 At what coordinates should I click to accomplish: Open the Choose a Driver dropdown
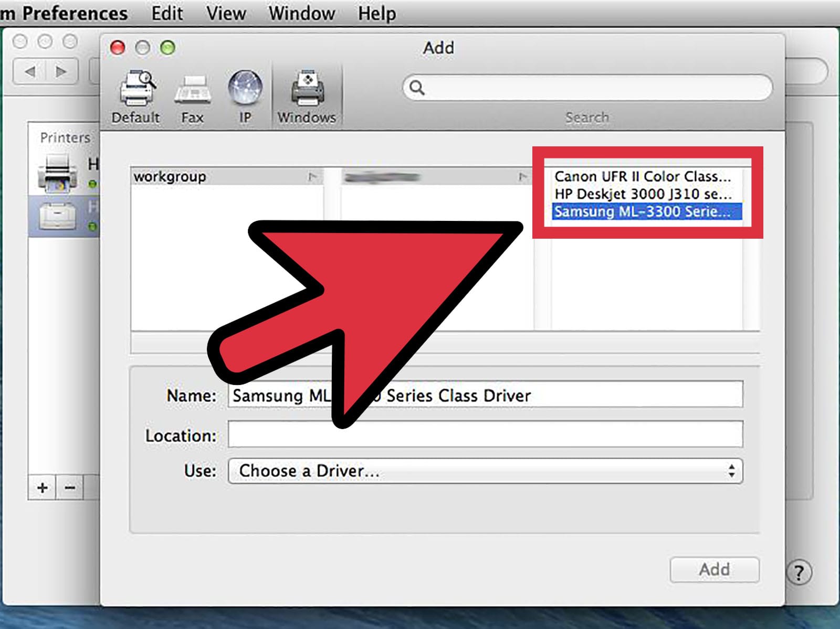(x=485, y=471)
